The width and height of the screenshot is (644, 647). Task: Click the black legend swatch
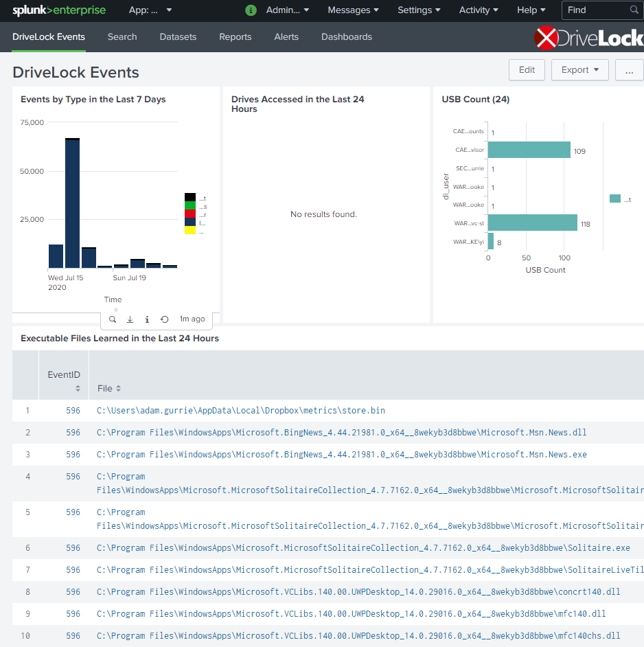[x=190, y=197]
